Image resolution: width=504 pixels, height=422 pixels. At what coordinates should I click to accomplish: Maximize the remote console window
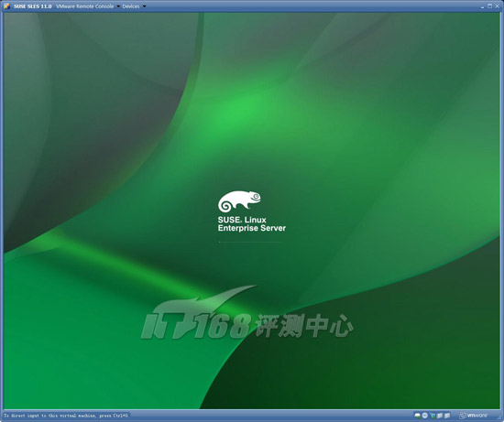point(489,5)
